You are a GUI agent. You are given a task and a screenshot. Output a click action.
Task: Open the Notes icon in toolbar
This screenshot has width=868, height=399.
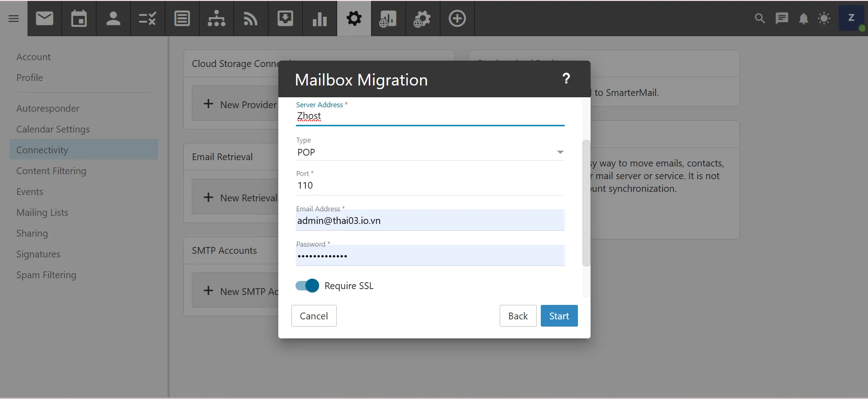pyautogui.click(x=182, y=19)
